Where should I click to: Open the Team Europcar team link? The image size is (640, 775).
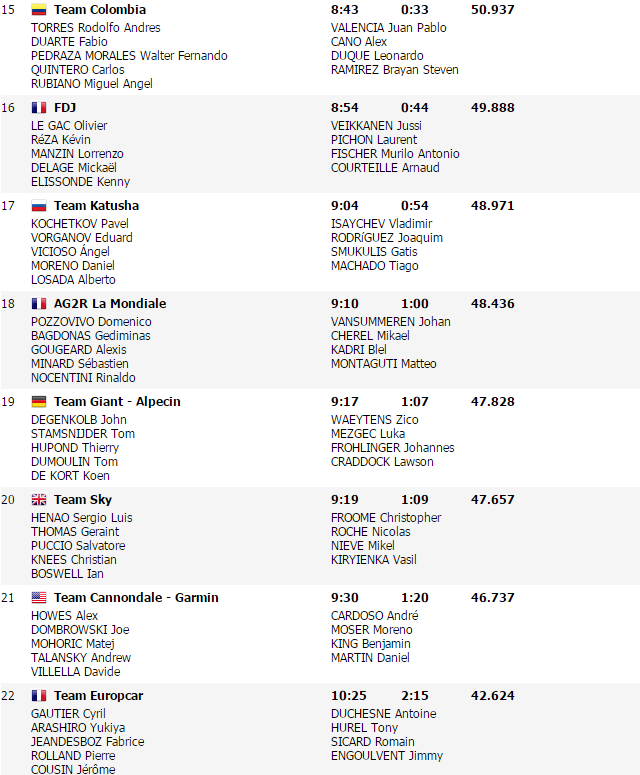[98, 696]
